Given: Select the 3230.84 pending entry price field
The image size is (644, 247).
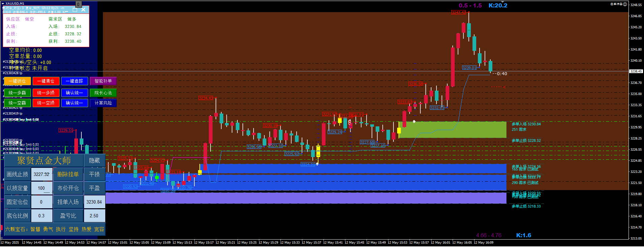Looking at the screenshot, I should pos(94,202).
